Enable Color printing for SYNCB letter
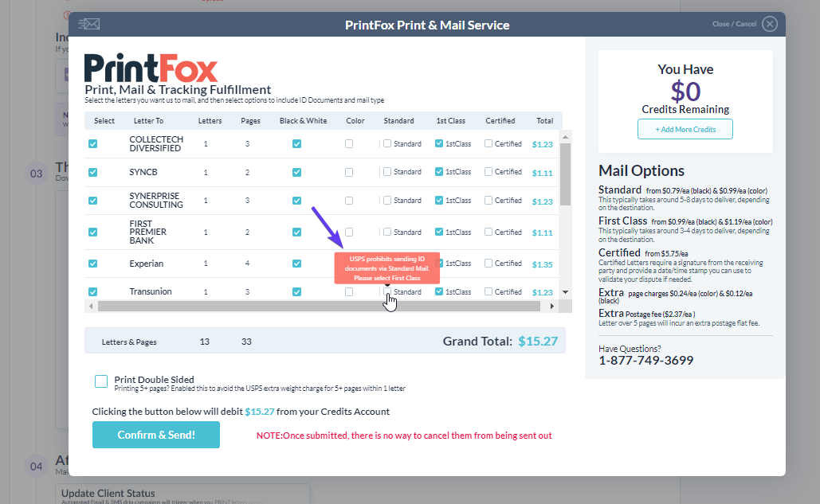The image size is (820, 504). [349, 172]
